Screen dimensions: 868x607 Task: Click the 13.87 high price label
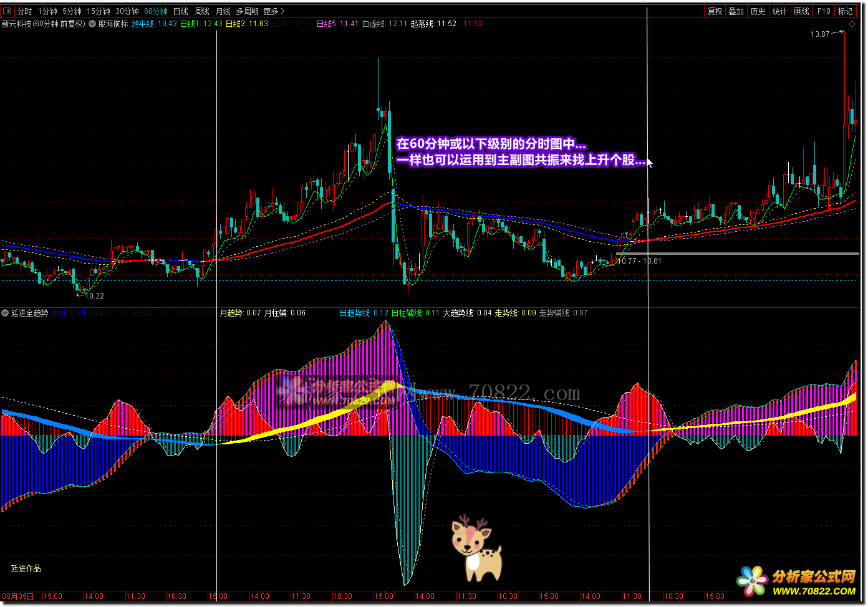click(x=820, y=34)
